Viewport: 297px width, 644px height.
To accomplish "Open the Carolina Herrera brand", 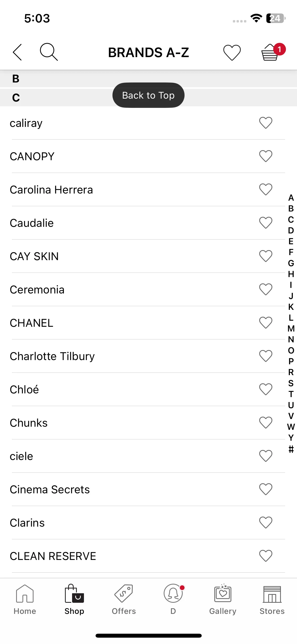I will [51, 190].
